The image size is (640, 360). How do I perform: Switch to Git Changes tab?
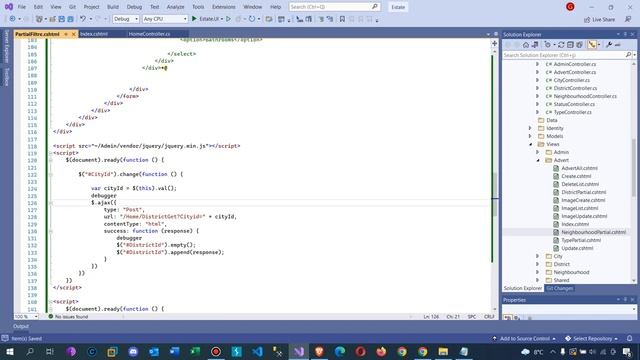pos(560,288)
